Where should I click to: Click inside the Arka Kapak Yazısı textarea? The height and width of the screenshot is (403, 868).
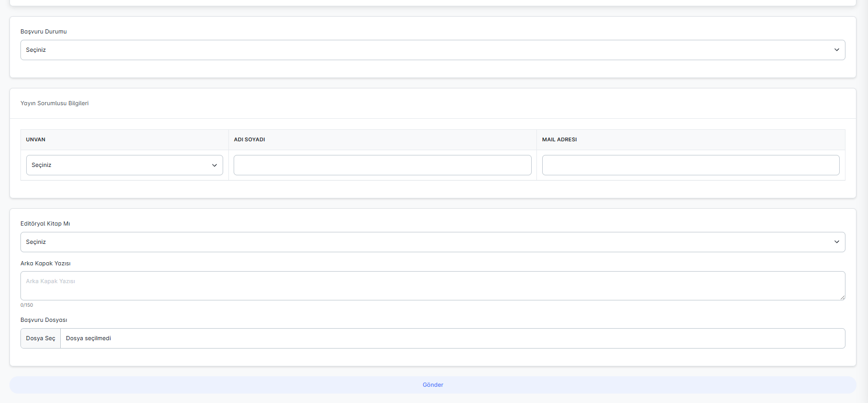[432, 286]
